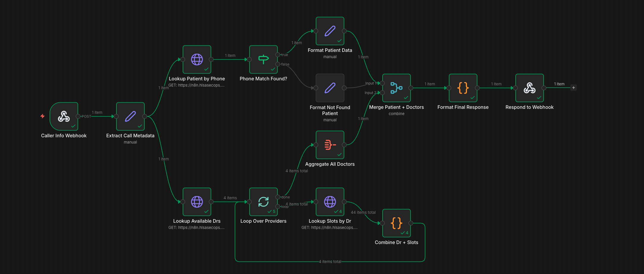Open the GET URL link under Lookup Available Drs
Screen dimensions: 644x274
[197, 227]
